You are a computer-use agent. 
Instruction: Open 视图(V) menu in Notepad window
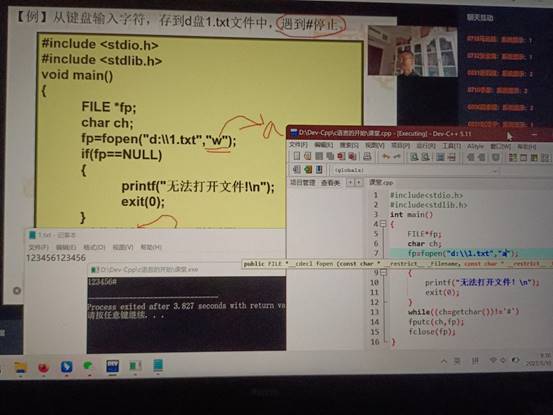click(123, 247)
